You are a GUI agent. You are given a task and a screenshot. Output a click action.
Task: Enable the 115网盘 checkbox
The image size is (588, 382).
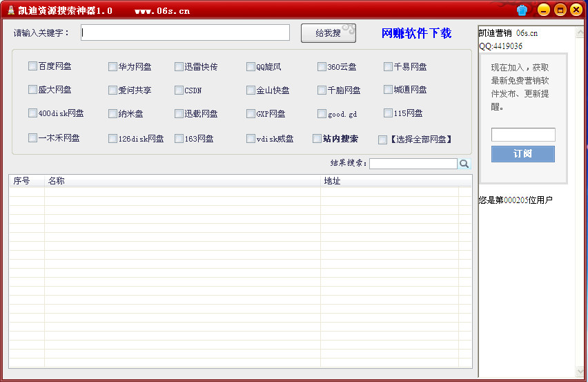point(388,113)
